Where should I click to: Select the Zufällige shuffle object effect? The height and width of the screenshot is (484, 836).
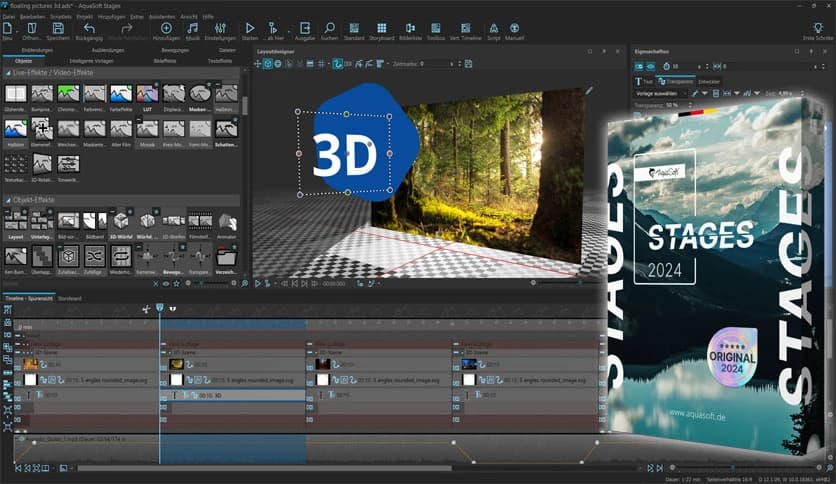94,256
